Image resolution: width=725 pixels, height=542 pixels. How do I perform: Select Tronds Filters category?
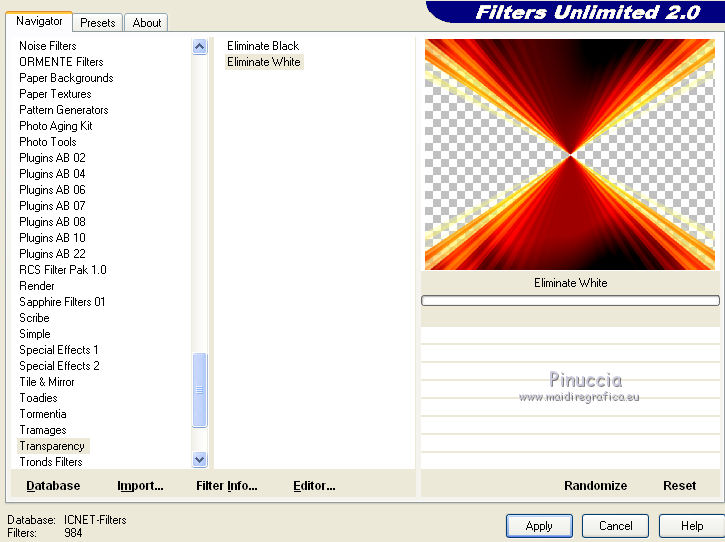click(51, 462)
